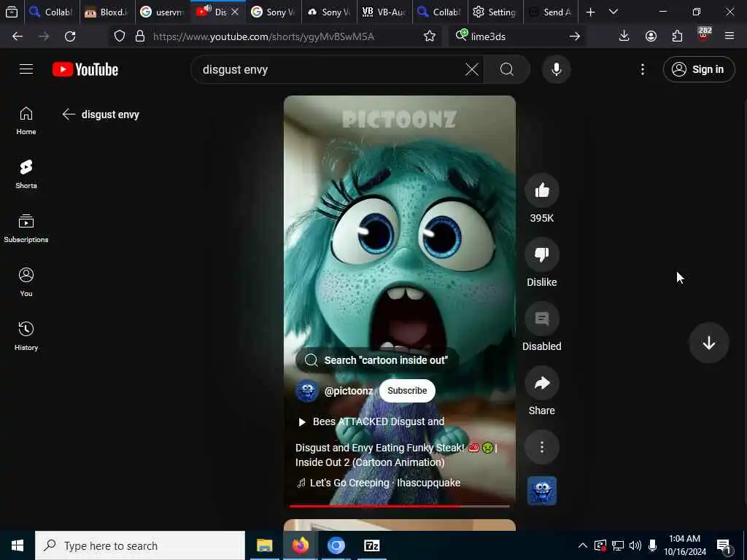The width and height of the screenshot is (747, 560).
Task: Open Subscriptions in the sidebar
Action: [x=26, y=228]
